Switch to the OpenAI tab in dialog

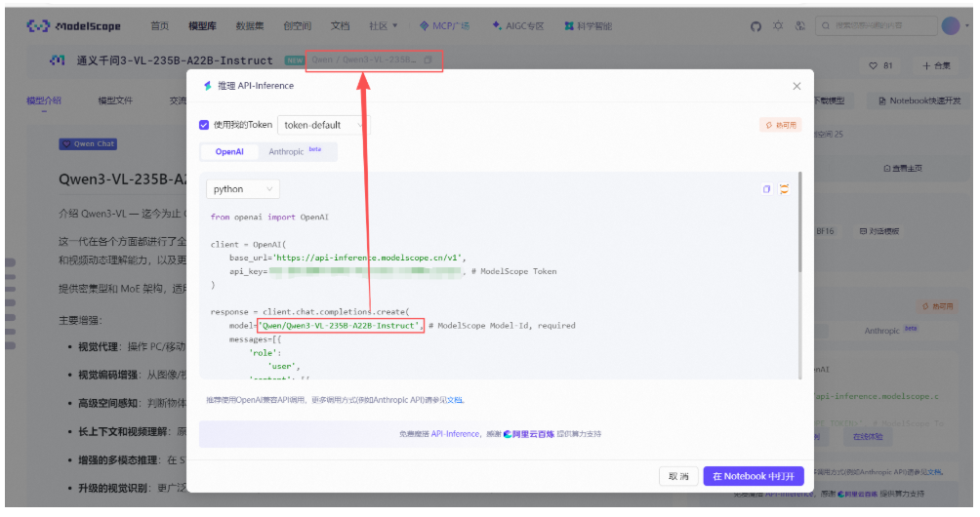coord(229,152)
